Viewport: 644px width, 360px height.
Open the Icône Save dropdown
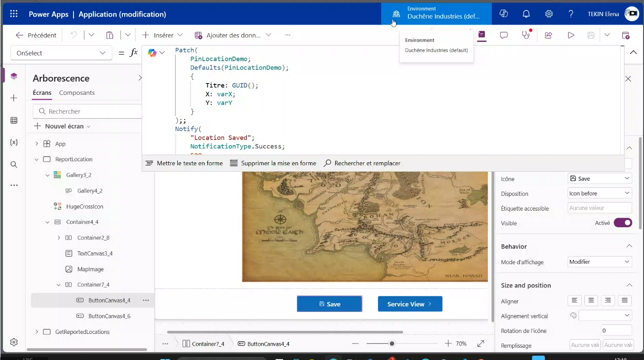pyautogui.click(x=600, y=179)
